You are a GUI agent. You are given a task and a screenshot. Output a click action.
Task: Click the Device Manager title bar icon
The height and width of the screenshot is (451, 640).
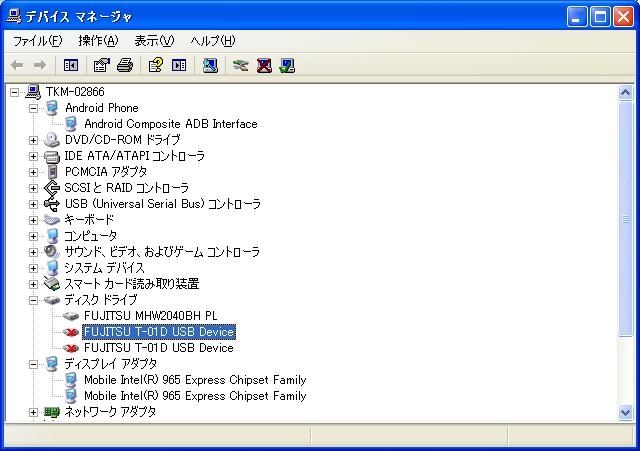pos(13,16)
